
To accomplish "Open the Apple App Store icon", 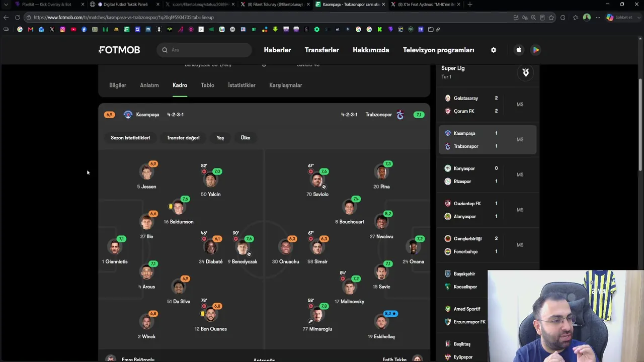I will click(519, 50).
